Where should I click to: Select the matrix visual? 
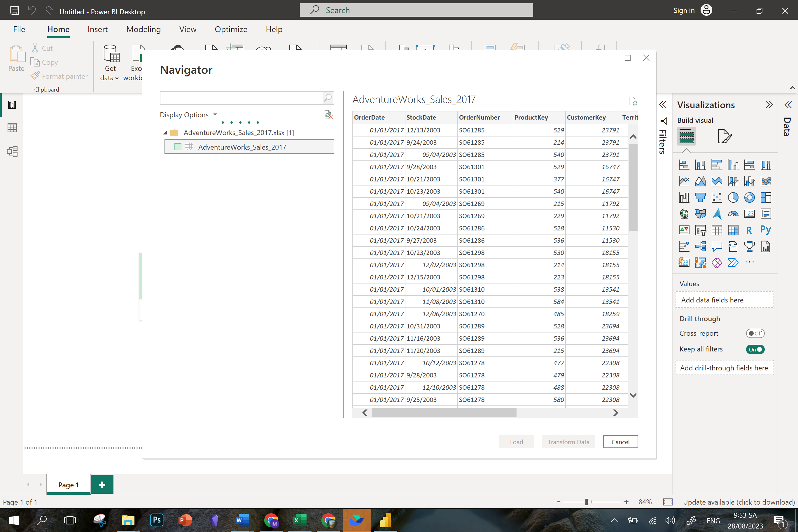pos(733,230)
